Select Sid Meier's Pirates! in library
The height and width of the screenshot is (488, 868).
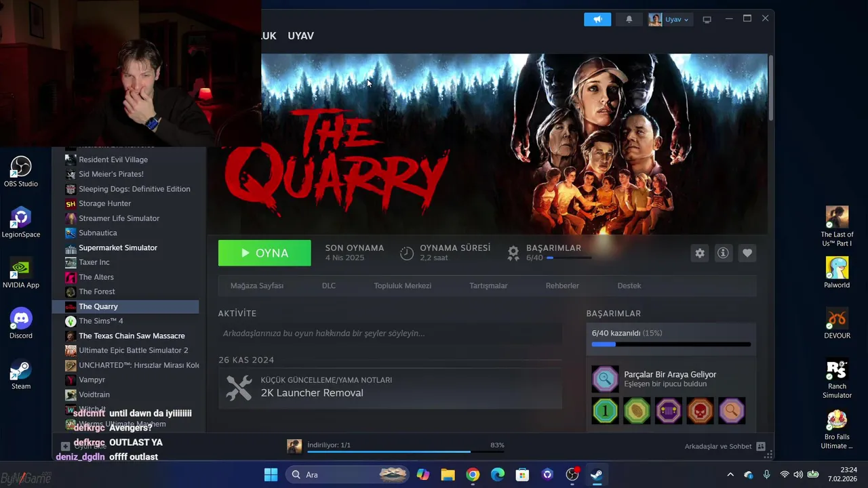(111, 174)
